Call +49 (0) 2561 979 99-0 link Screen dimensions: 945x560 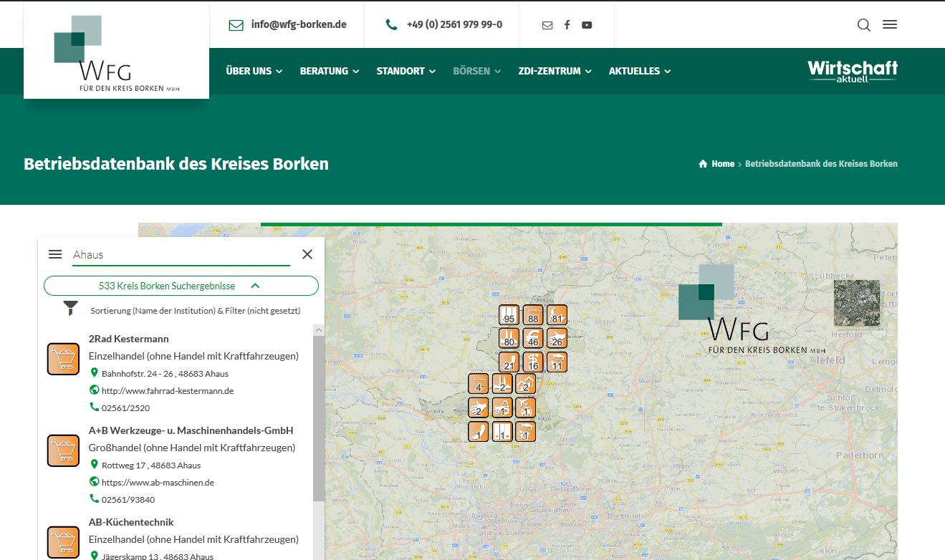454,24
